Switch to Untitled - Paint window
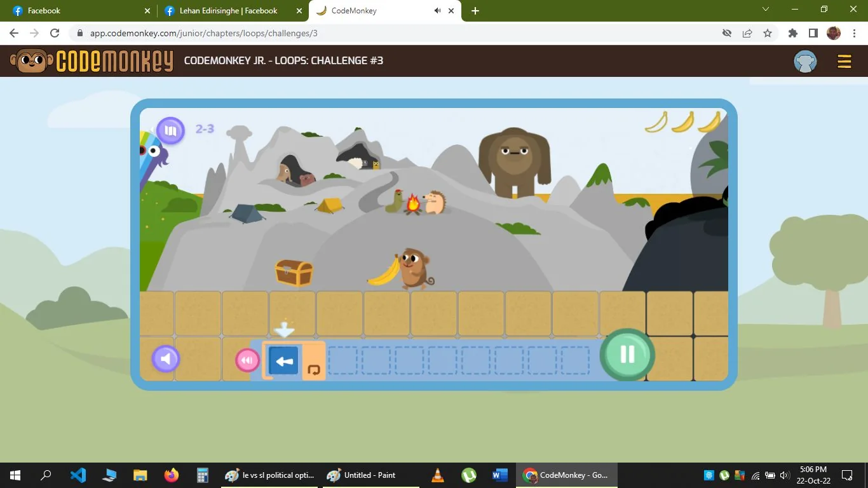This screenshot has height=488, width=868. pyautogui.click(x=370, y=475)
